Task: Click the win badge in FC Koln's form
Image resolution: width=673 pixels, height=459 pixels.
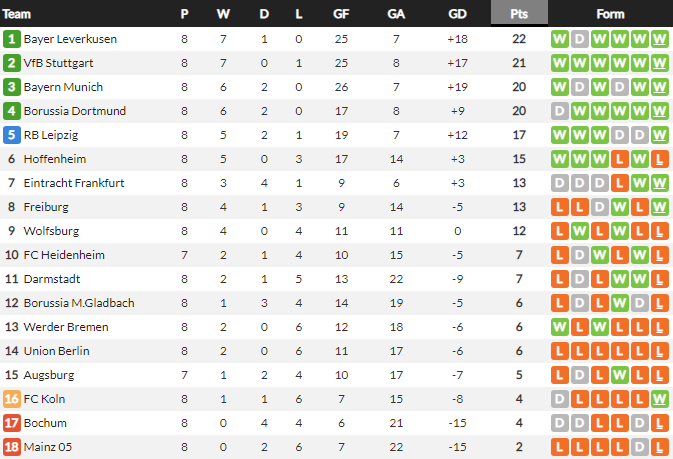Action: click(x=659, y=399)
